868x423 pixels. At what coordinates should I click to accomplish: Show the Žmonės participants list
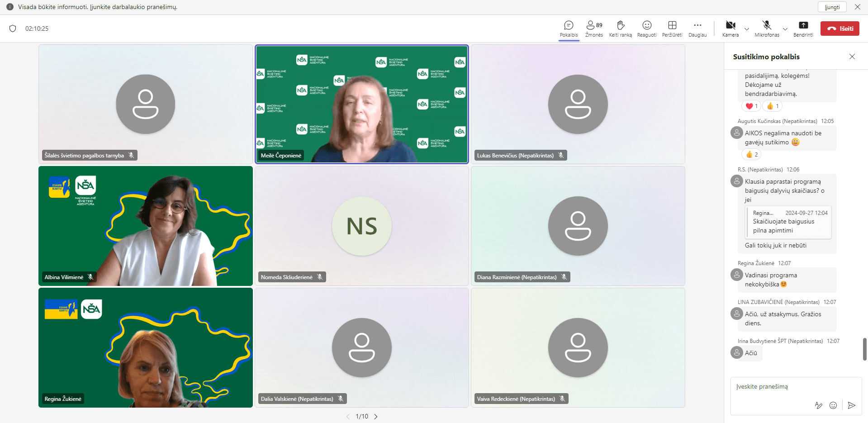pyautogui.click(x=594, y=26)
